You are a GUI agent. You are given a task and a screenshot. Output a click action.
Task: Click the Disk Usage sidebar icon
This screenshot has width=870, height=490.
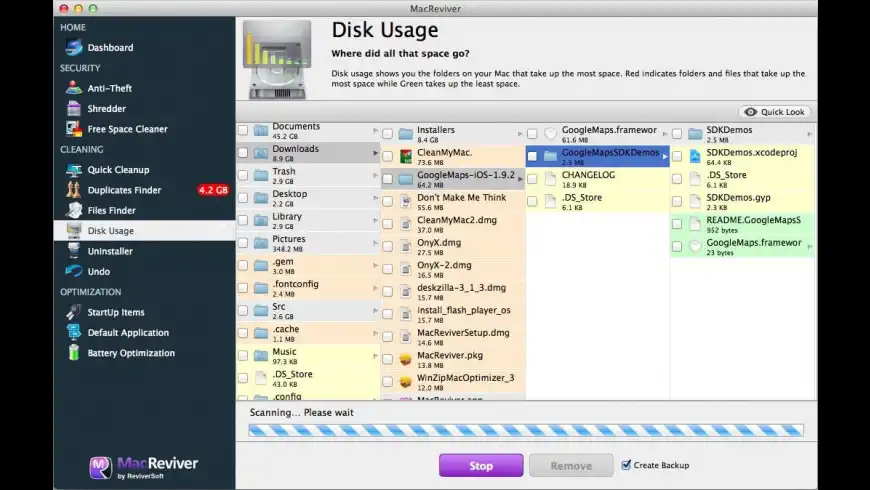(74, 231)
